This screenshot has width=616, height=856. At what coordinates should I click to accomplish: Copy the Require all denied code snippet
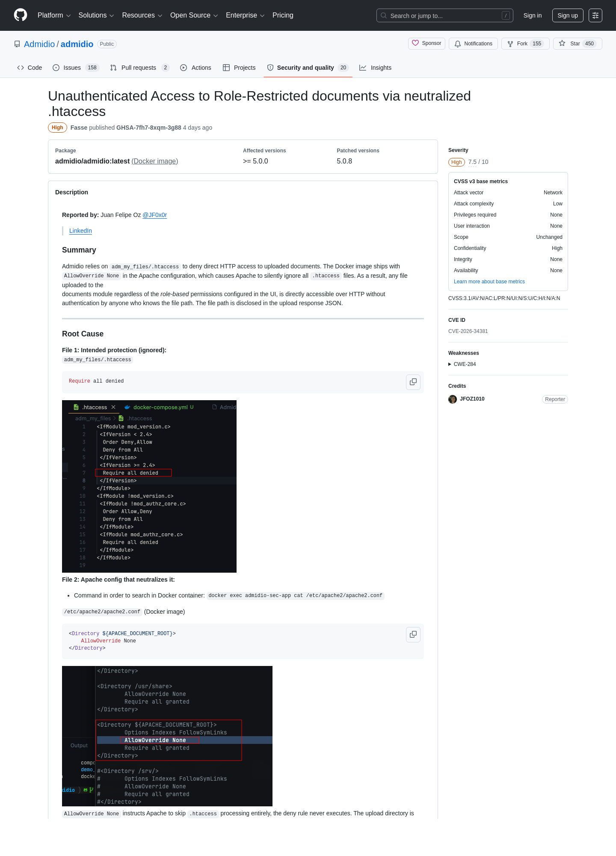413,382
